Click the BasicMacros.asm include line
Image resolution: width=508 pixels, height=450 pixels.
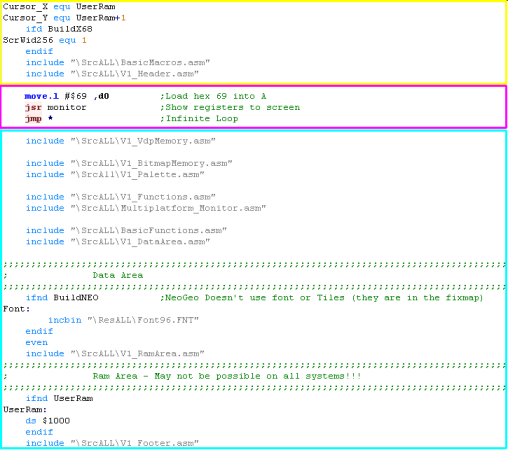[x=118, y=63]
